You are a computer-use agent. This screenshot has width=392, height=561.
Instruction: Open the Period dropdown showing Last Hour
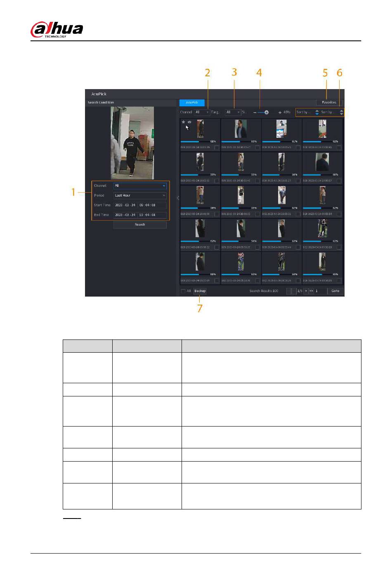tap(140, 196)
